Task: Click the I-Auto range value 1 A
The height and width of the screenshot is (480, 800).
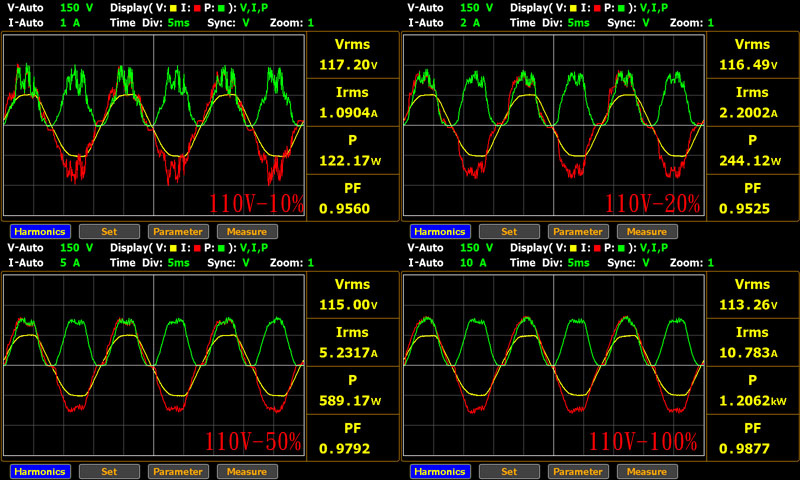Action: pyautogui.click(x=70, y=23)
